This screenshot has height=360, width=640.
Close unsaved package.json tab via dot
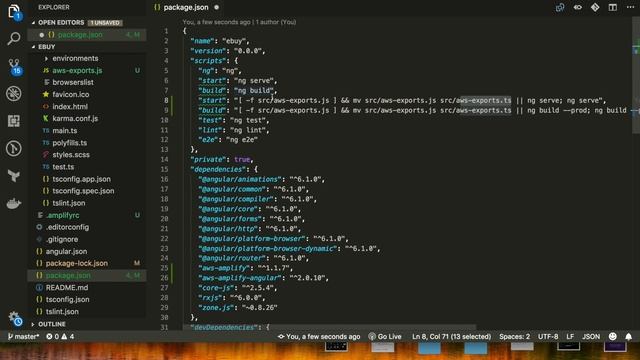pyautogui.click(x=216, y=7)
